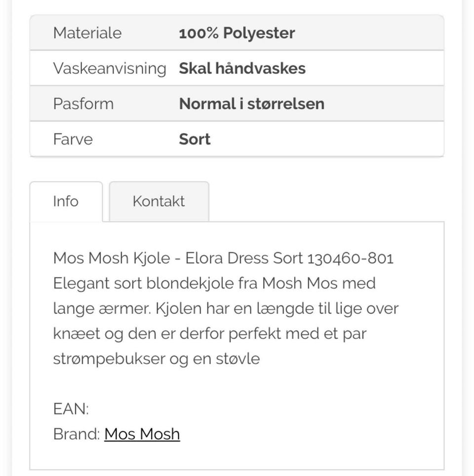Click the Pasform row label

click(x=83, y=104)
